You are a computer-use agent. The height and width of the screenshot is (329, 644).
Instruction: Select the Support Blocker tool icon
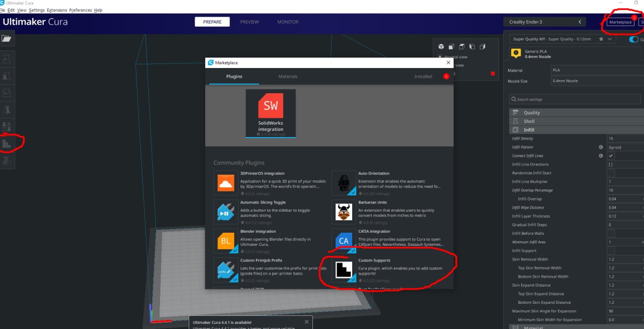(x=7, y=160)
